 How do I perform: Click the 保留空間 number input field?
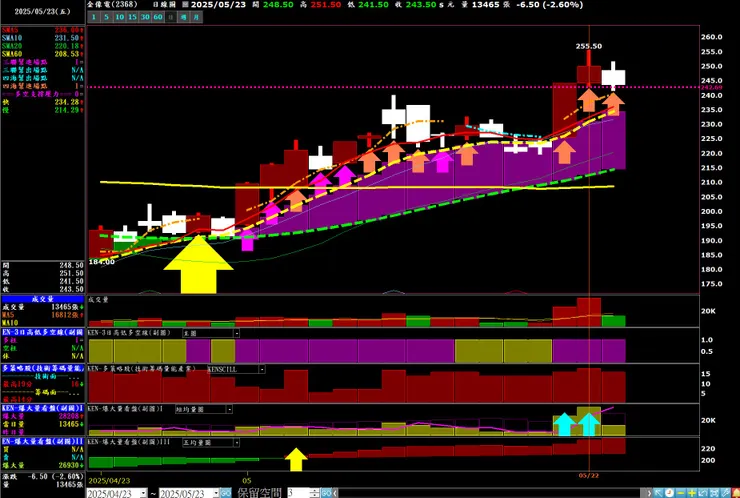tap(298, 493)
